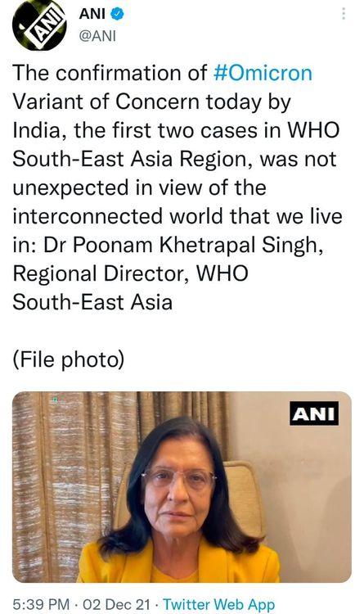Viewport: 364px width, 614px height.
Task: Open the attached photo in the tweet
Action: coord(182,487)
